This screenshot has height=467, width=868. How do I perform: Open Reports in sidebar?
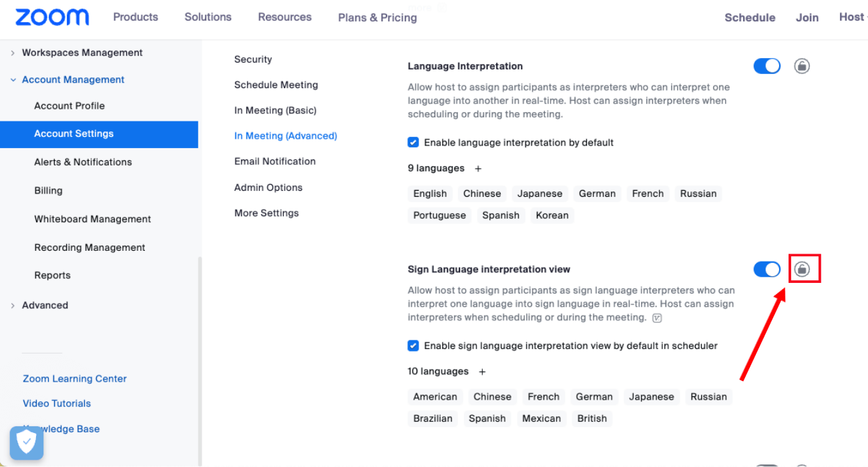pyautogui.click(x=52, y=276)
